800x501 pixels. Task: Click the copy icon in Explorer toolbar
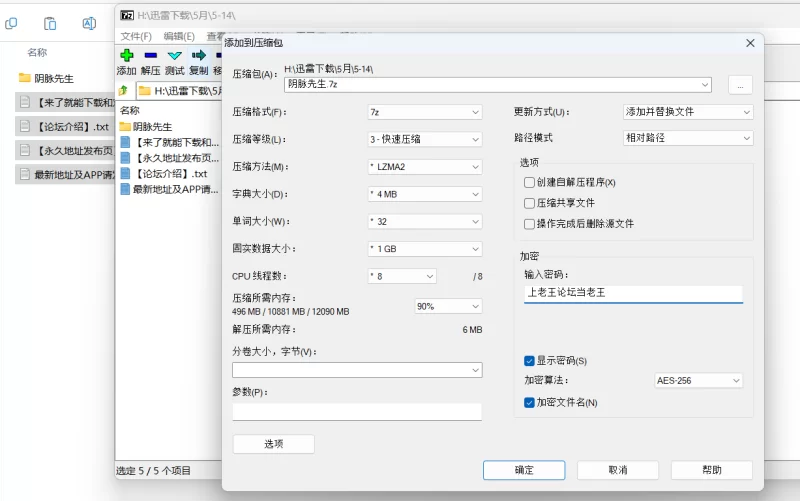[x=11, y=23]
